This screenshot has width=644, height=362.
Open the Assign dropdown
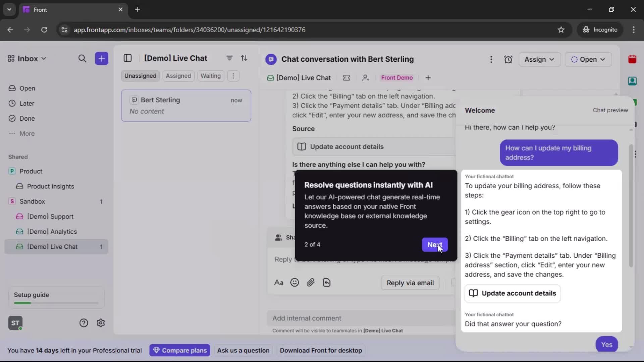tap(539, 59)
